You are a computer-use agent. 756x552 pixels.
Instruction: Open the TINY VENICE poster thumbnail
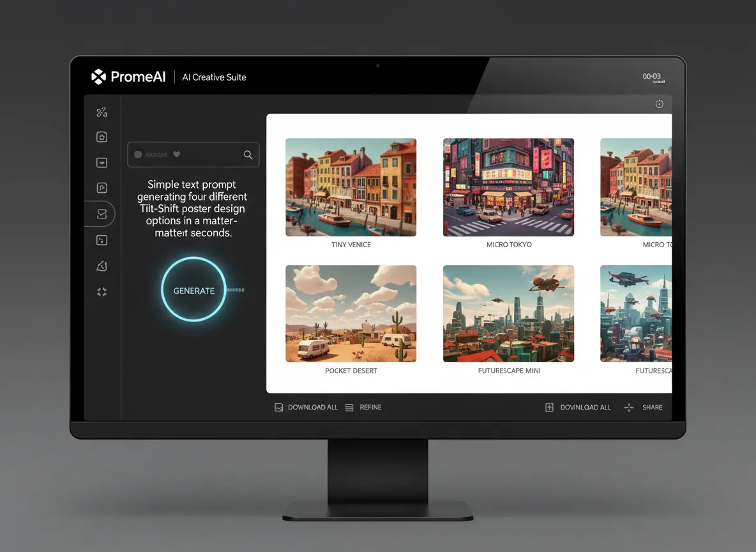(x=351, y=187)
